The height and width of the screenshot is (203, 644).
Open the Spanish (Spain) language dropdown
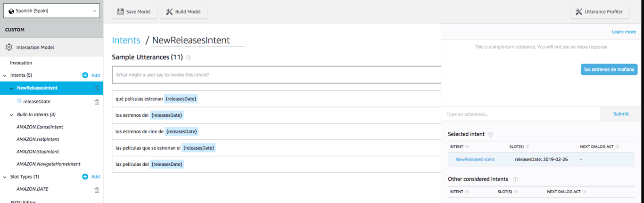(x=51, y=11)
